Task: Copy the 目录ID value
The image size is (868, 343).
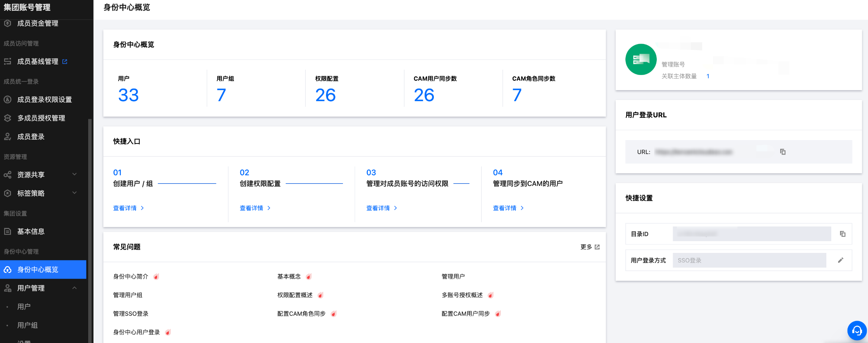Action: pyautogui.click(x=842, y=234)
